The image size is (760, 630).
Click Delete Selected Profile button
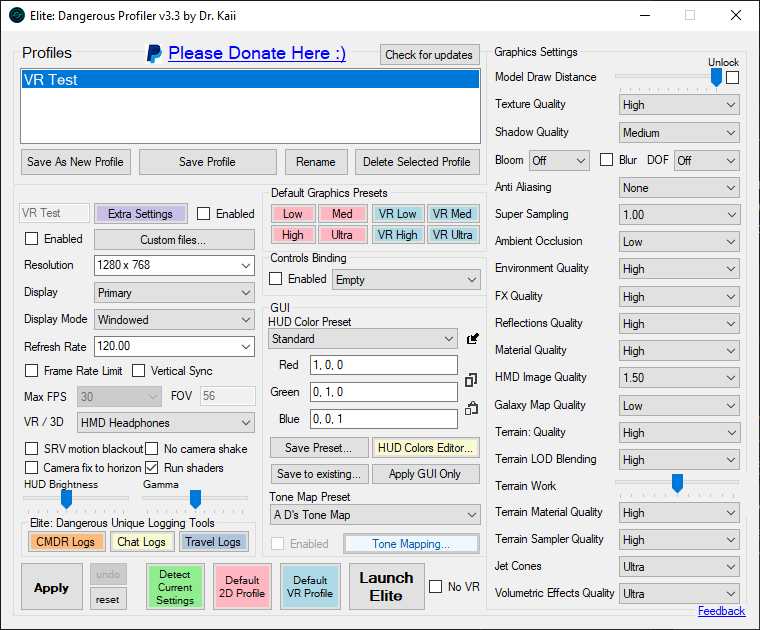pos(417,162)
